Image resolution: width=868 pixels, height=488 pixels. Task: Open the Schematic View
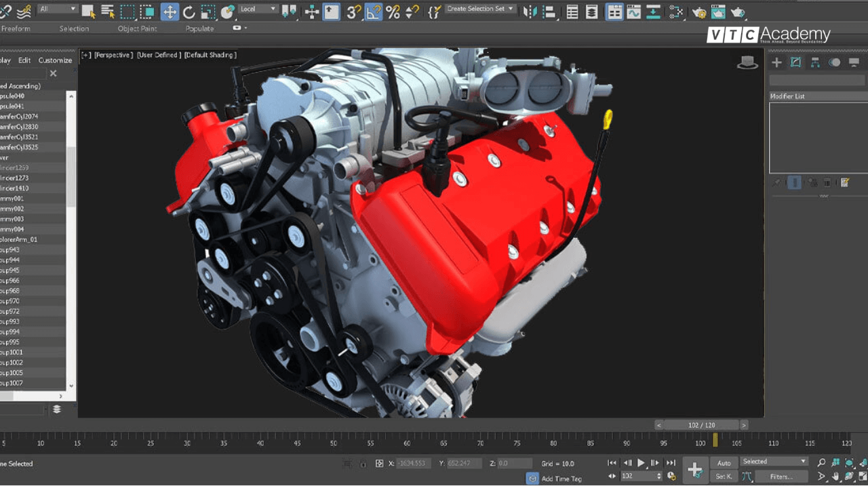click(x=654, y=9)
